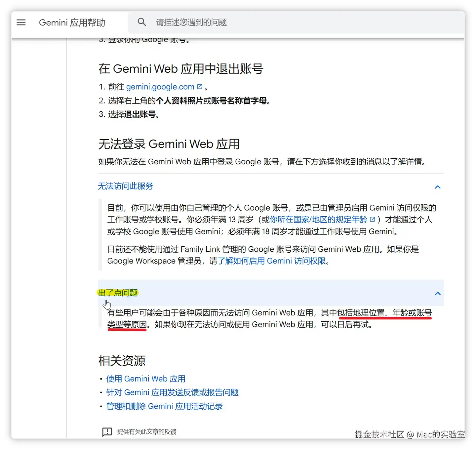Click heading 无法登录 Gemini Web 应用

coord(169,144)
